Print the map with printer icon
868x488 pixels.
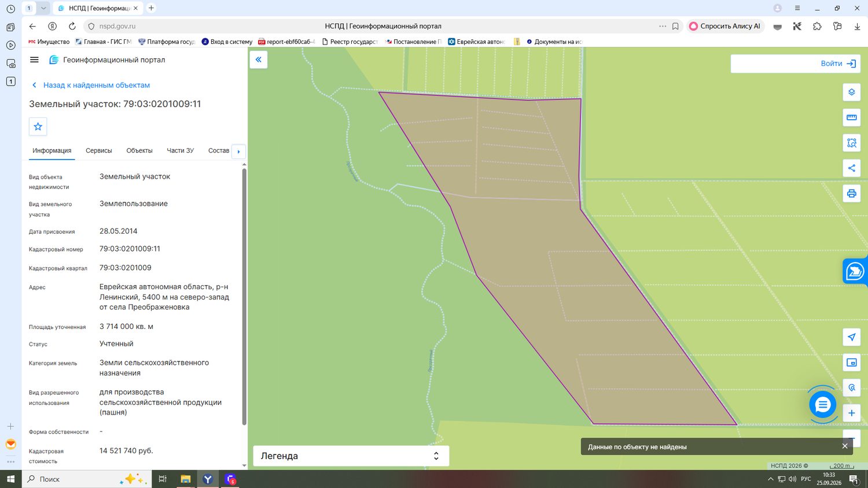click(x=851, y=194)
